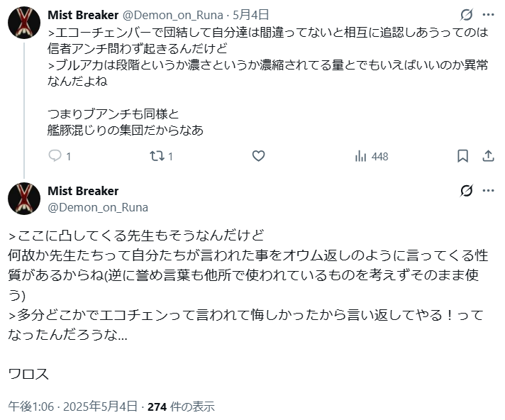Reply to the first Mist Breaker tweet
Screen dimensions: 505x420
[x=55, y=156]
